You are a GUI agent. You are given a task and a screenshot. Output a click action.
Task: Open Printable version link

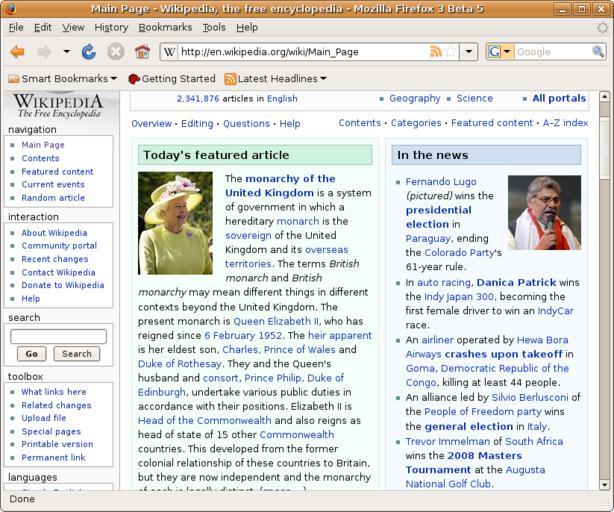[x=57, y=444]
